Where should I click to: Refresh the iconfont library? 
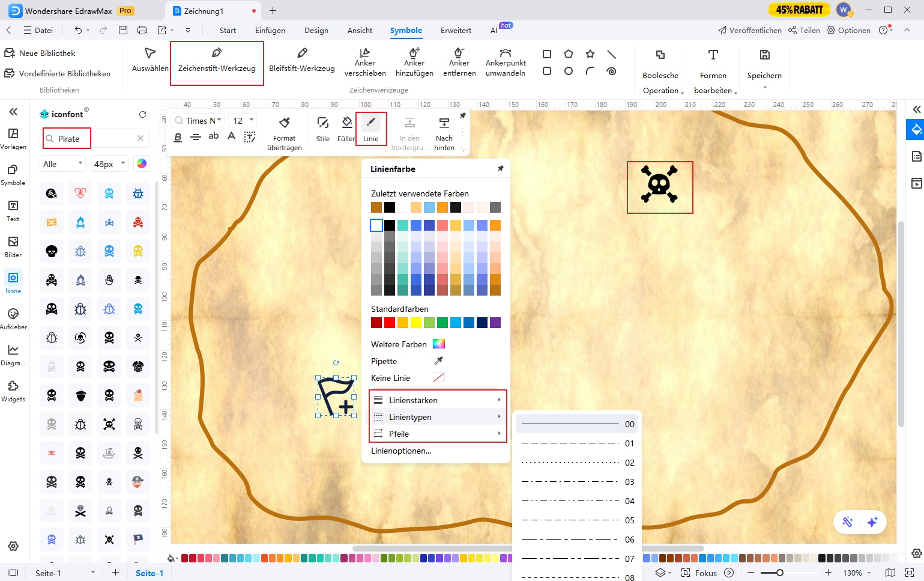pos(142,114)
